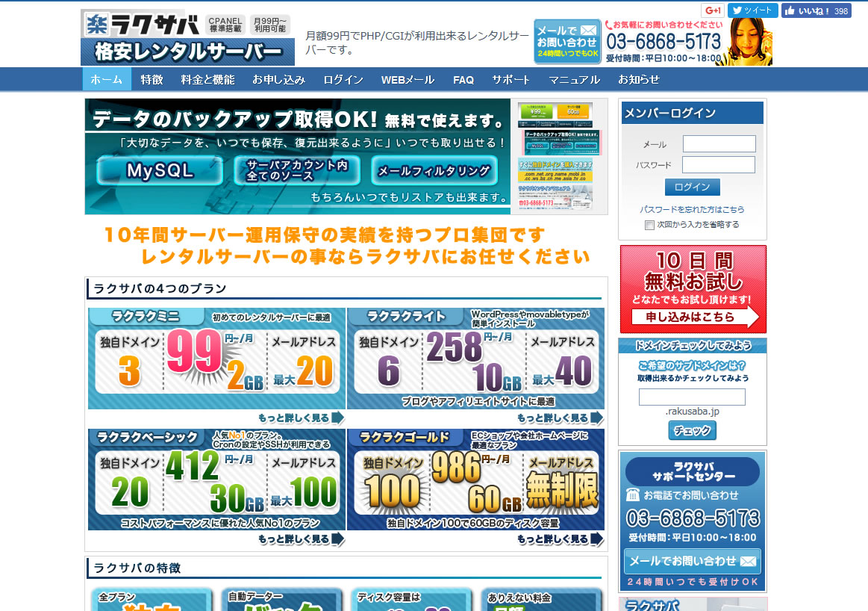Click the チェック domain button

(x=692, y=430)
